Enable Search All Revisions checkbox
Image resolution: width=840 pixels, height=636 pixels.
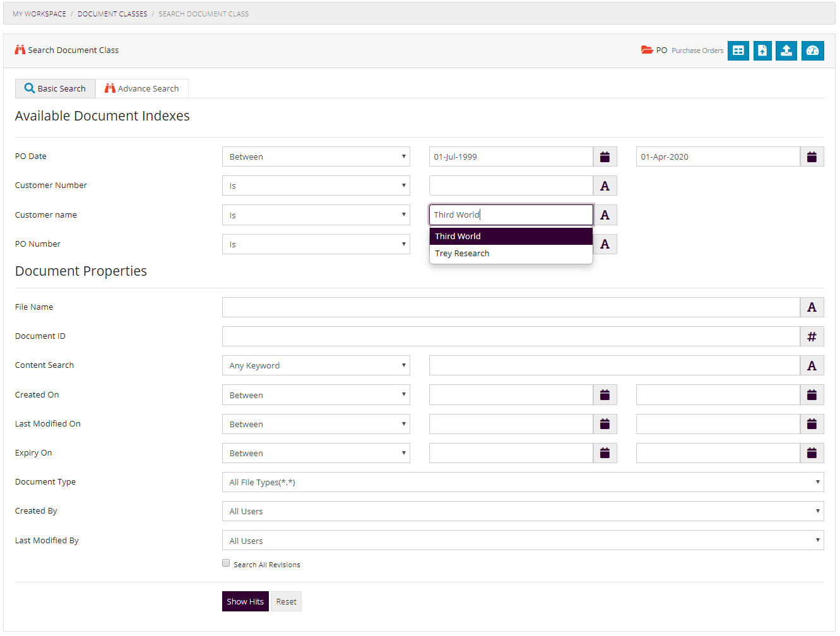[226, 563]
